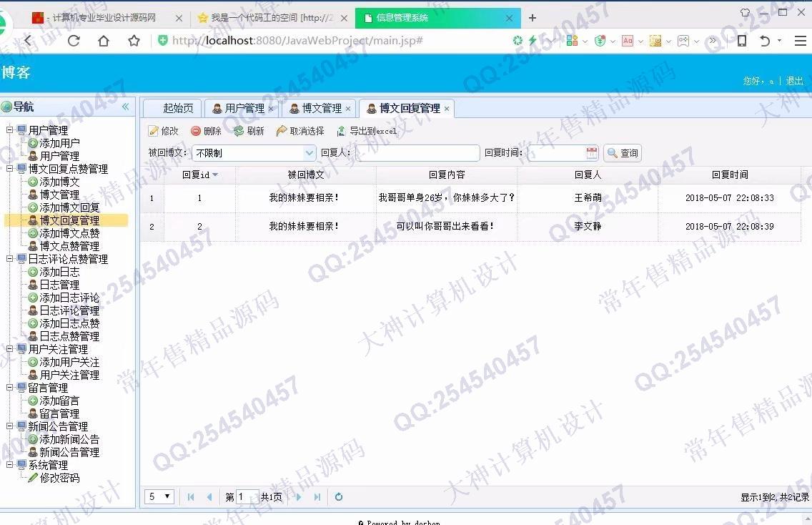The image size is (812, 525).
Task: Click 取消选择 to clear selection
Action: (x=299, y=131)
